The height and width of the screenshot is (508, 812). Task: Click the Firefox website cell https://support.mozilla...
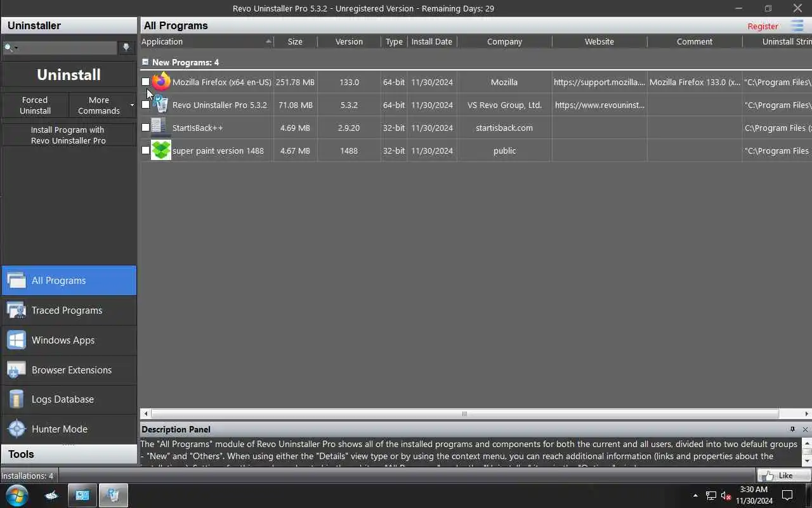(599, 82)
